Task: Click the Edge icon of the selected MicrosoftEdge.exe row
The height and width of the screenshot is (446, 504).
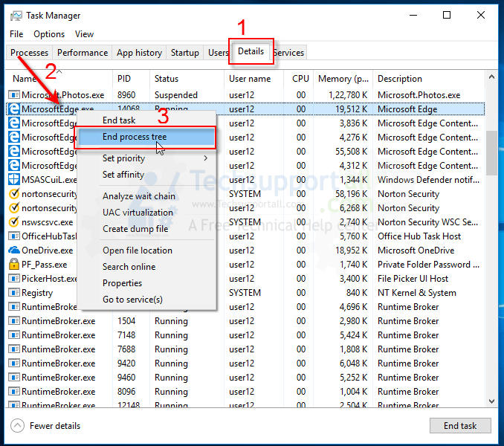Action: point(14,109)
